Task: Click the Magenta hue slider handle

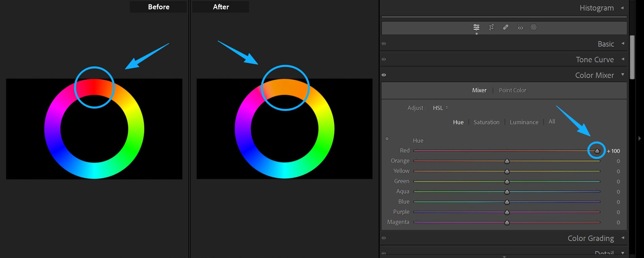Action: point(507,222)
